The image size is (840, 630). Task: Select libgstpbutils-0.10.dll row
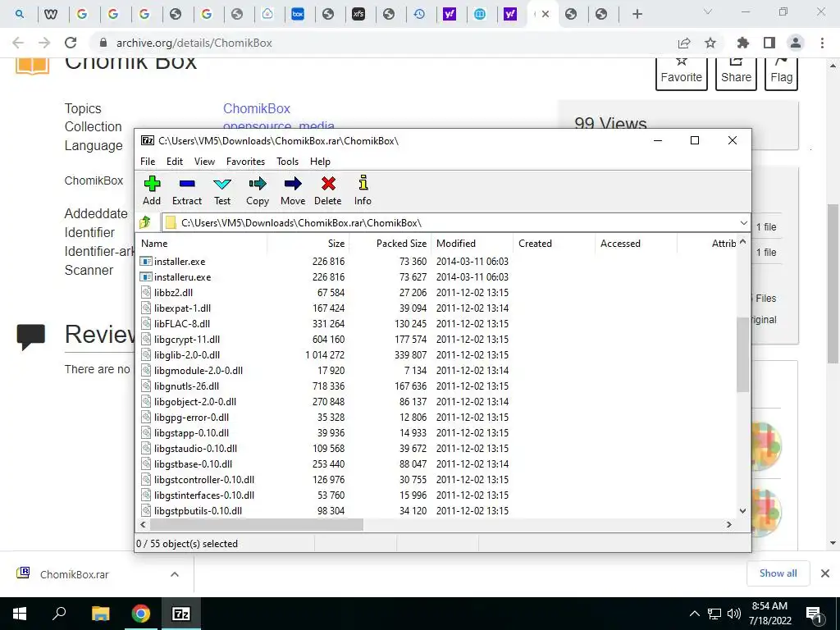point(324,510)
